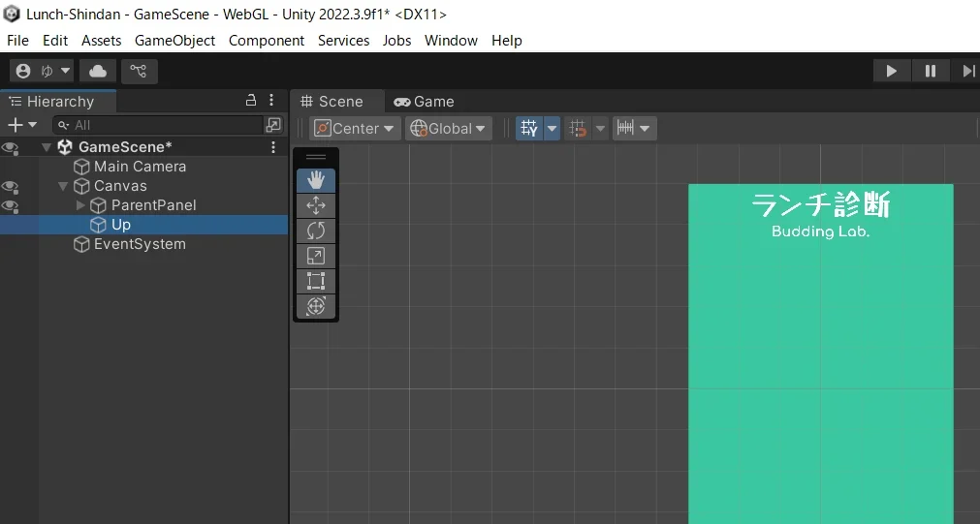Open Hierarchy panel options menu
Image resolution: width=980 pixels, height=524 pixels.
tap(271, 100)
